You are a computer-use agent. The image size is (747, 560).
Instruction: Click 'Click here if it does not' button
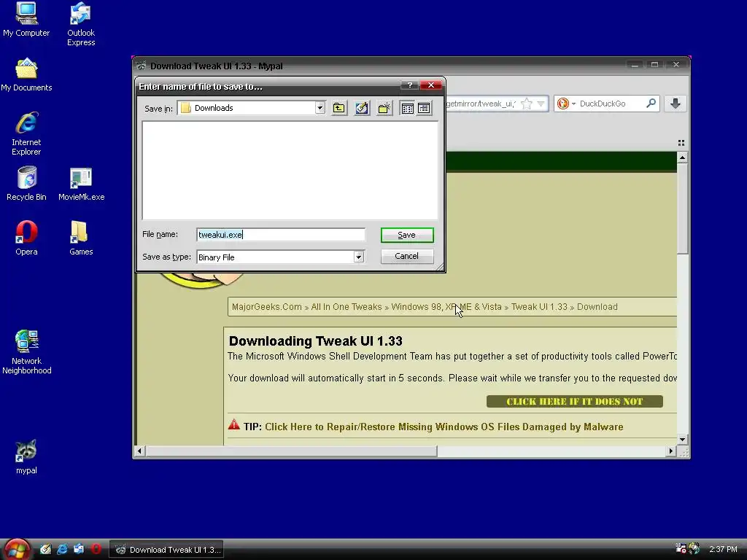point(575,402)
